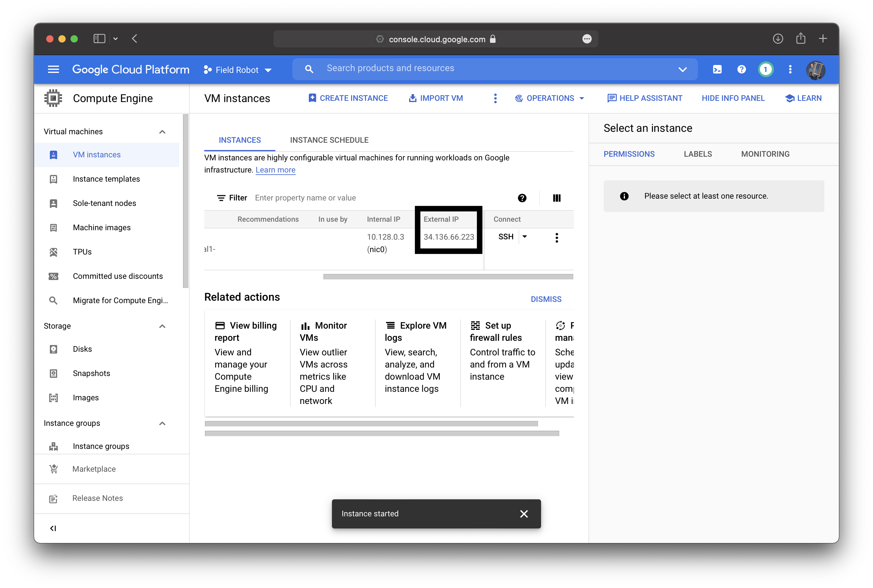873x588 pixels.
Task: Click the Compute Engine chip icon
Action: [x=53, y=98]
